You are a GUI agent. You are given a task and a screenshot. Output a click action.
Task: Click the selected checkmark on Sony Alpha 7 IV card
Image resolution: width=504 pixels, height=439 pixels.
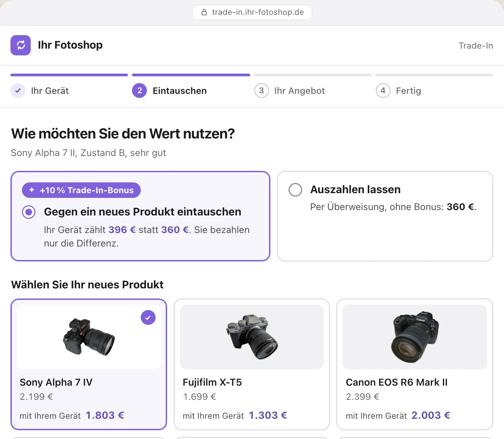point(148,317)
